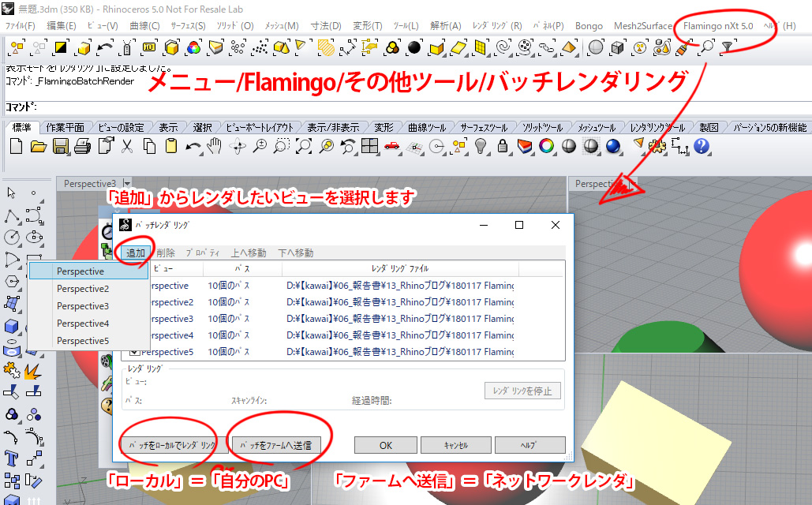Click the ヘルプ button in the dialog
This screenshot has width=812, height=505.
[x=529, y=445]
